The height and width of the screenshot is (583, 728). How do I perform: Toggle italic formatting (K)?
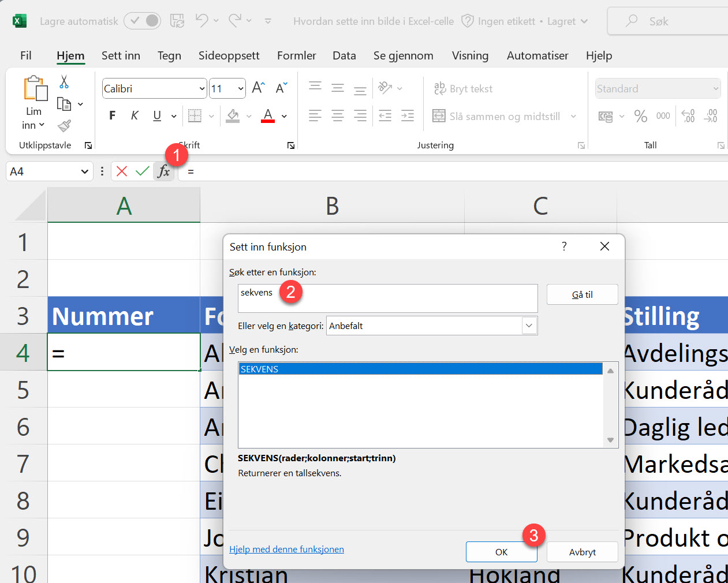pyautogui.click(x=135, y=115)
